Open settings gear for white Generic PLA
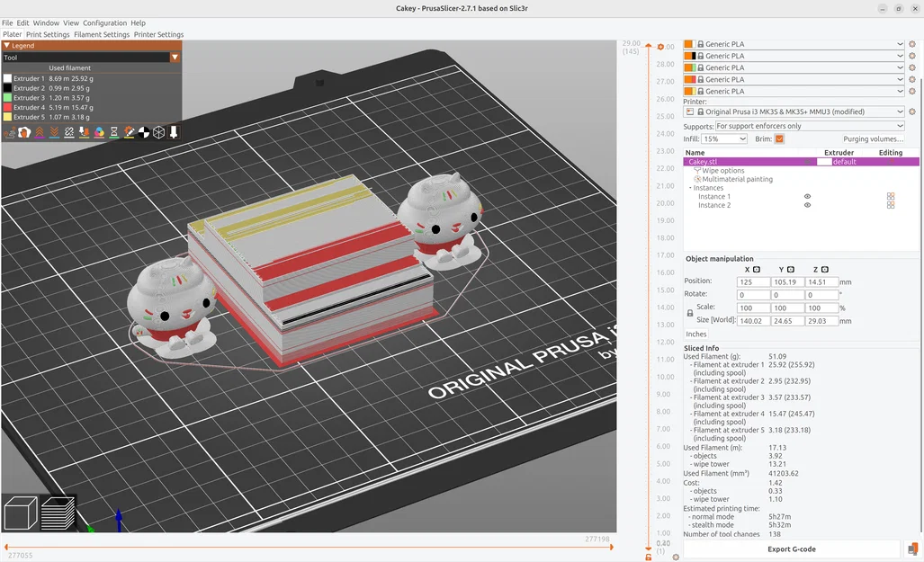Screen dimensions: 924x562 pyautogui.click(x=912, y=44)
